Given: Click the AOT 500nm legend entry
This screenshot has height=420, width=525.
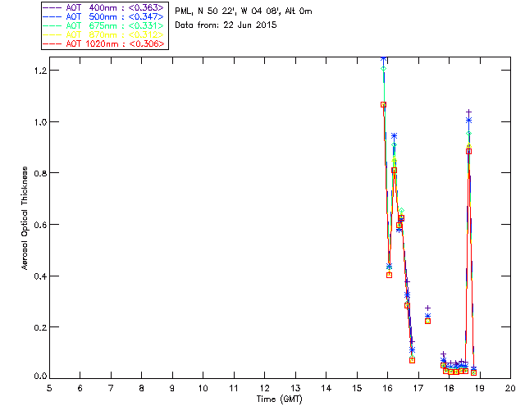Looking at the screenshot, I should [103, 16].
